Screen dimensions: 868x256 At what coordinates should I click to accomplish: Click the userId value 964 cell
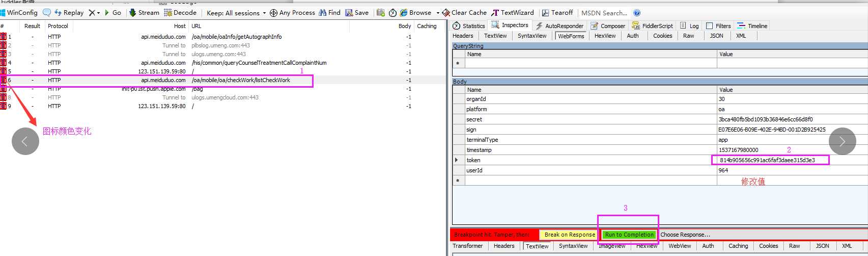tap(792, 170)
